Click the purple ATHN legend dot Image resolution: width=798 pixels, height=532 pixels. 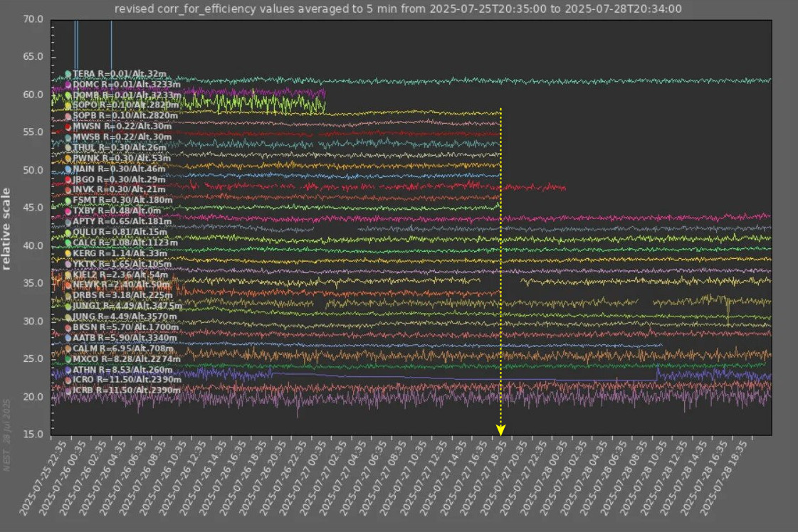68,370
